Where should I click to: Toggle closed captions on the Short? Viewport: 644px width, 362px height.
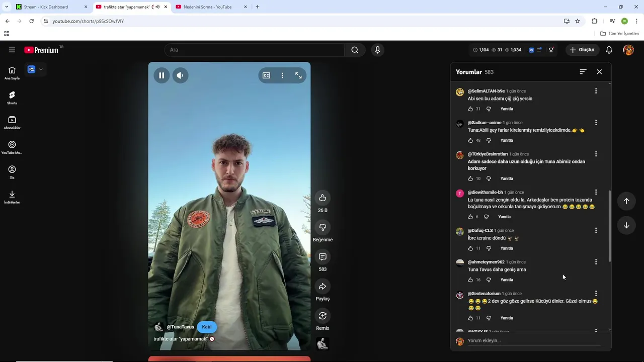click(x=266, y=75)
